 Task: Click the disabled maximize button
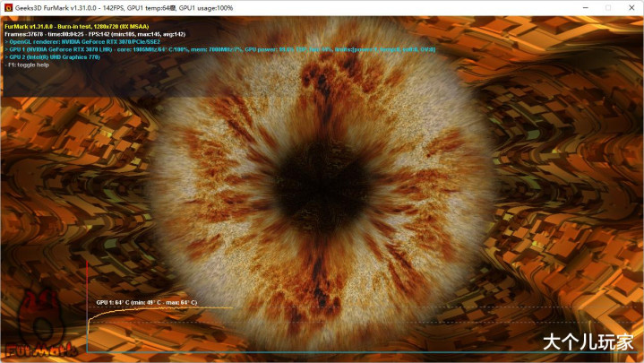point(608,8)
